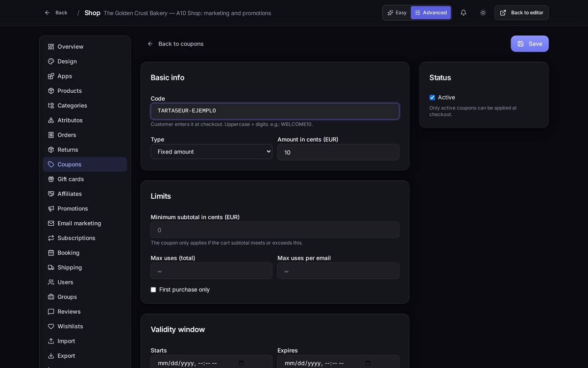Screen dimensions: 588x368
Task: Toggle the light/dark theme sun icon
Action: pos(483,13)
